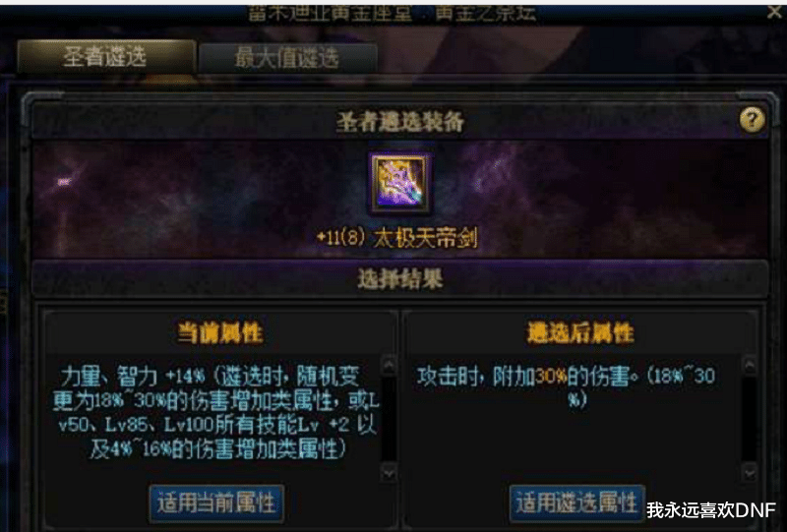Apply the current attribute with 适用当前属性

click(216, 502)
